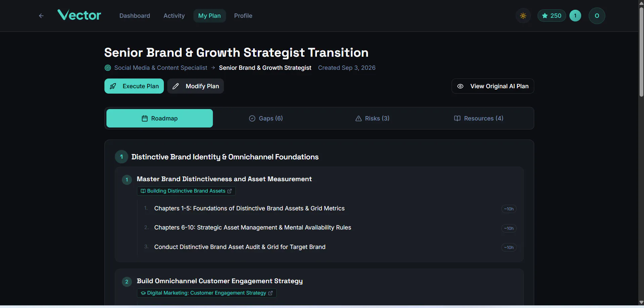
Task: Open Digital Marketing: Customer Engagement Strategy link
Action: coord(206,293)
